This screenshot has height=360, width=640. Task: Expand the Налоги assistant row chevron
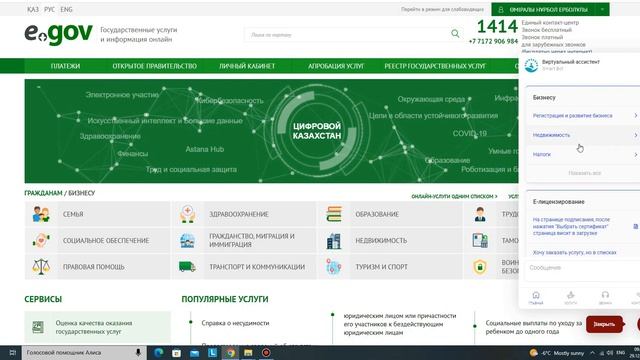click(x=636, y=155)
